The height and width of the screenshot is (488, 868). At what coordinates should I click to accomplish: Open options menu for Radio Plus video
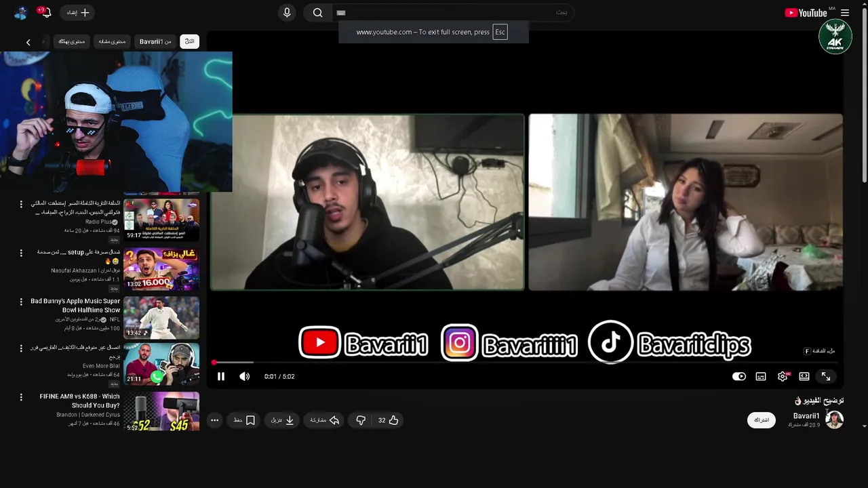(21, 204)
